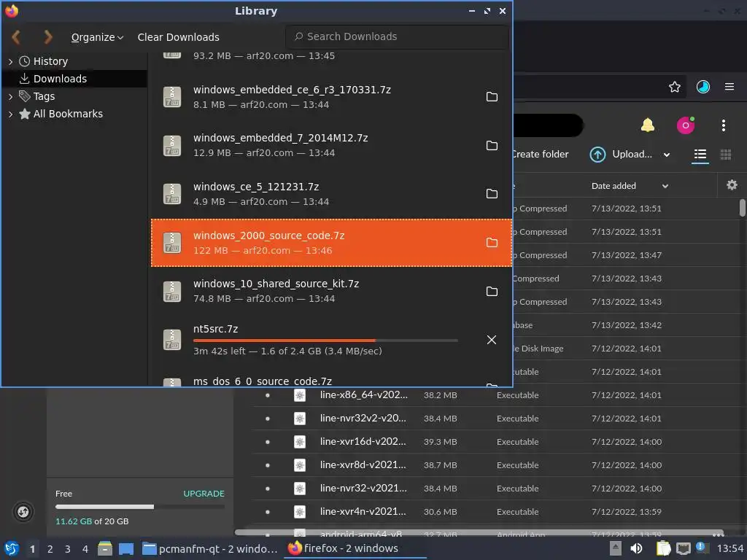This screenshot has width=747, height=560.
Task: Open column settings gear
Action: point(732,185)
